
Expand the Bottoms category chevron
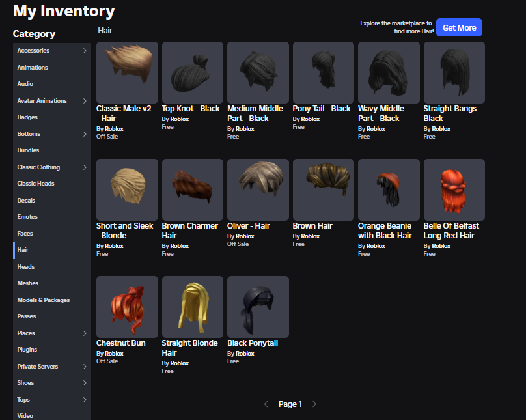[x=85, y=134]
